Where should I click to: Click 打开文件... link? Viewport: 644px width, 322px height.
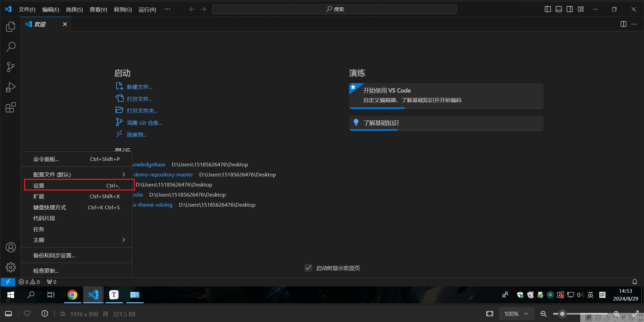coord(140,99)
